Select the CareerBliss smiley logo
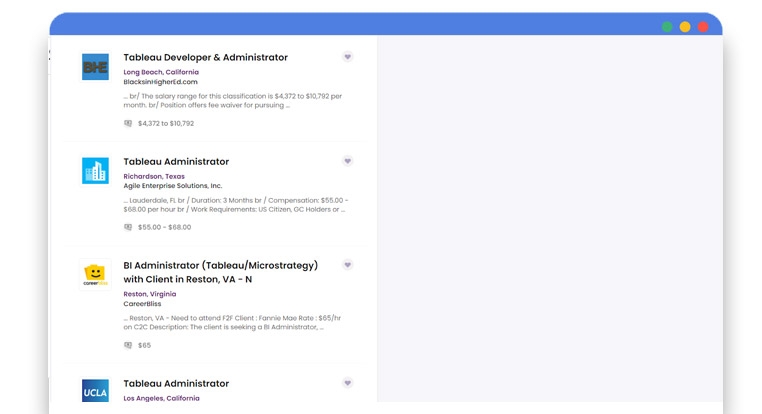Viewport: 762px width, 414px height. tap(95, 275)
